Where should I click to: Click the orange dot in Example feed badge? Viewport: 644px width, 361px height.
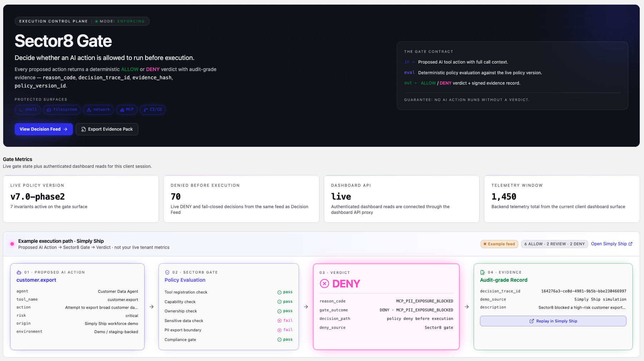pyautogui.click(x=485, y=244)
